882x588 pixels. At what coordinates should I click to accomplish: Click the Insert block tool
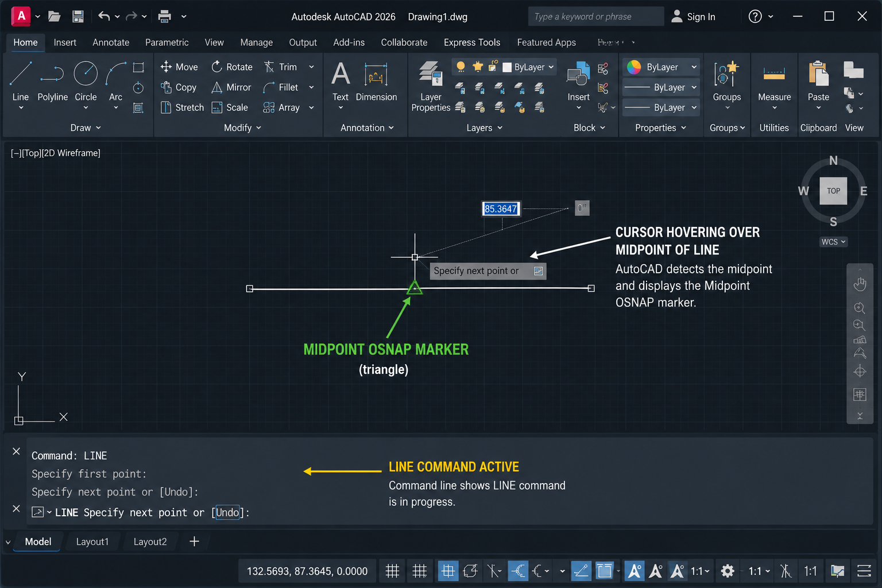[x=578, y=80]
